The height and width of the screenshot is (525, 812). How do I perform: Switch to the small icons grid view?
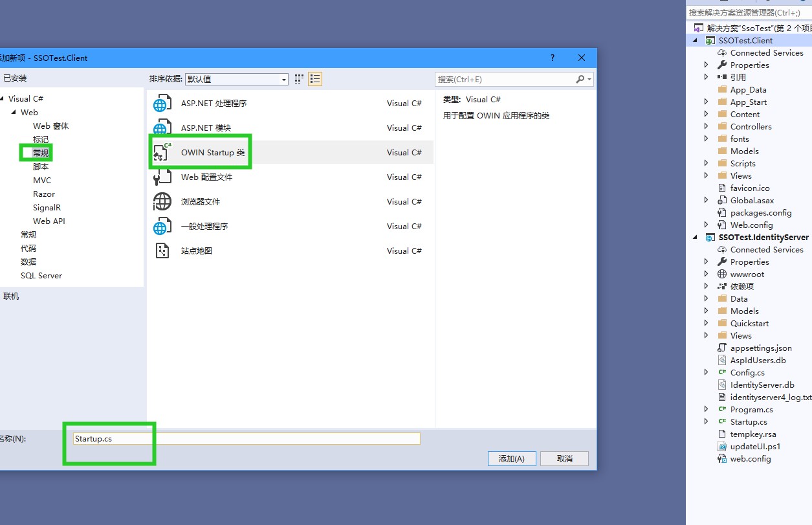point(299,79)
